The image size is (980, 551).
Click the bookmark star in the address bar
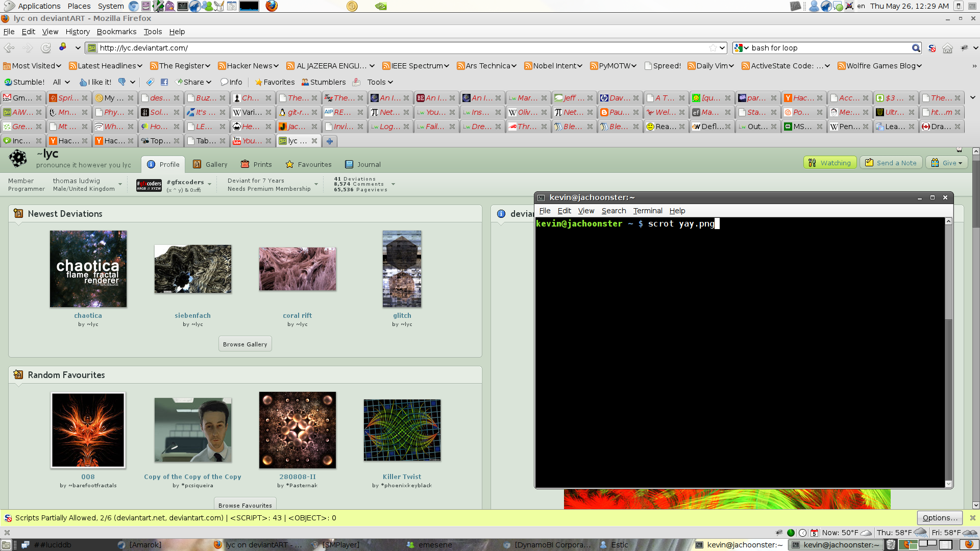713,48
